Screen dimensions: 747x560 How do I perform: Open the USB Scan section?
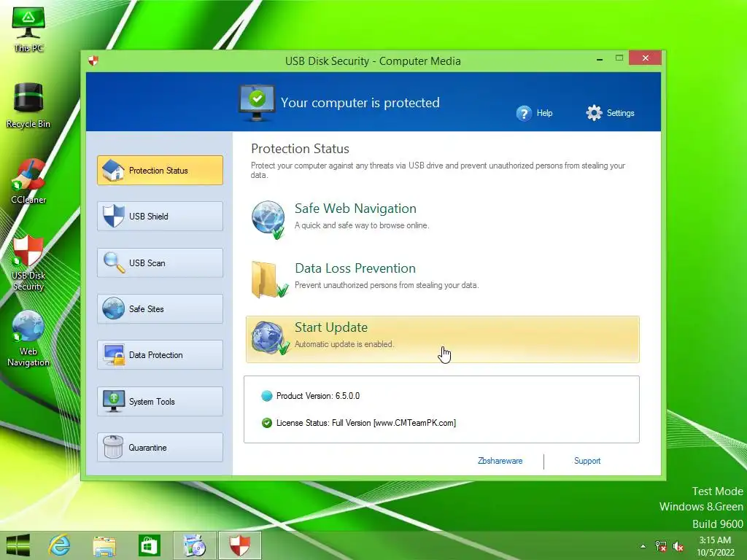160,262
